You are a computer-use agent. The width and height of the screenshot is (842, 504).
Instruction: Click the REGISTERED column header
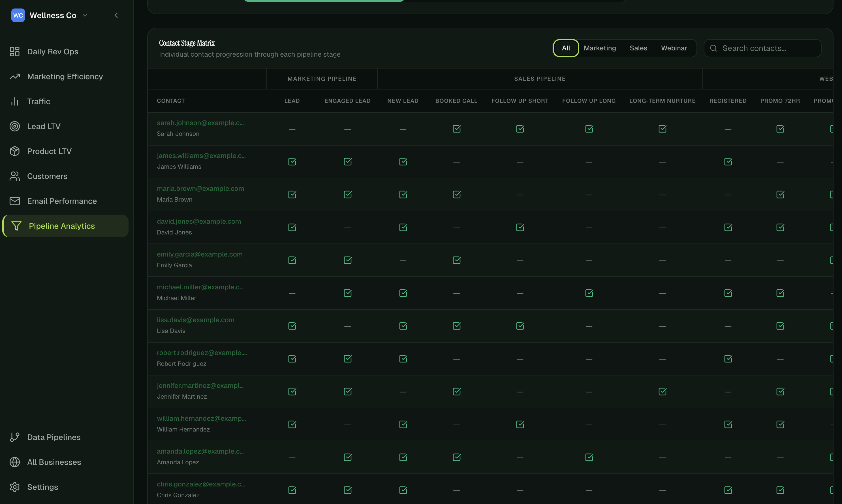728,101
